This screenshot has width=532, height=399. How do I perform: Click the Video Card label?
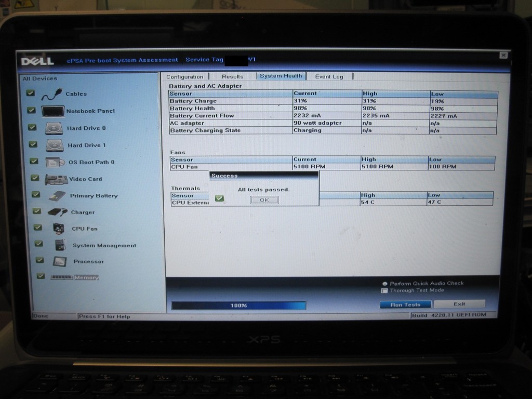[86, 179]
